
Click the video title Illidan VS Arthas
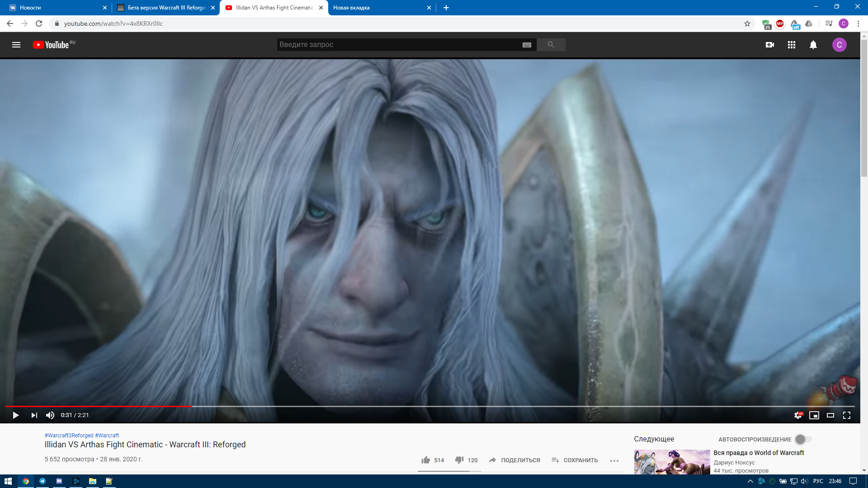pyautogui.click(x=145, y=445)
